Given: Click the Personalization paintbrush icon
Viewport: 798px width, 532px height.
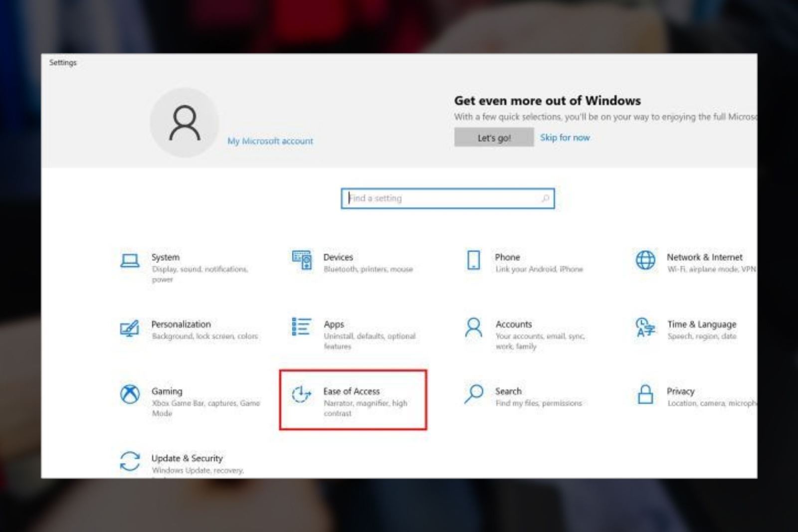Looking at the screenshot, I should (x=130, y=328).
